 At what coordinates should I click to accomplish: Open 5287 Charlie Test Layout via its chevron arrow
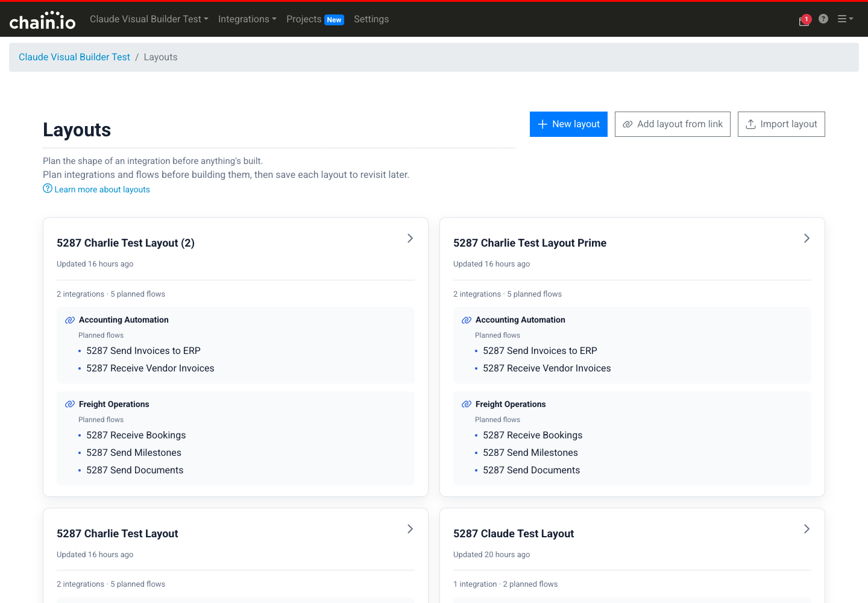(x=410, y=529)
